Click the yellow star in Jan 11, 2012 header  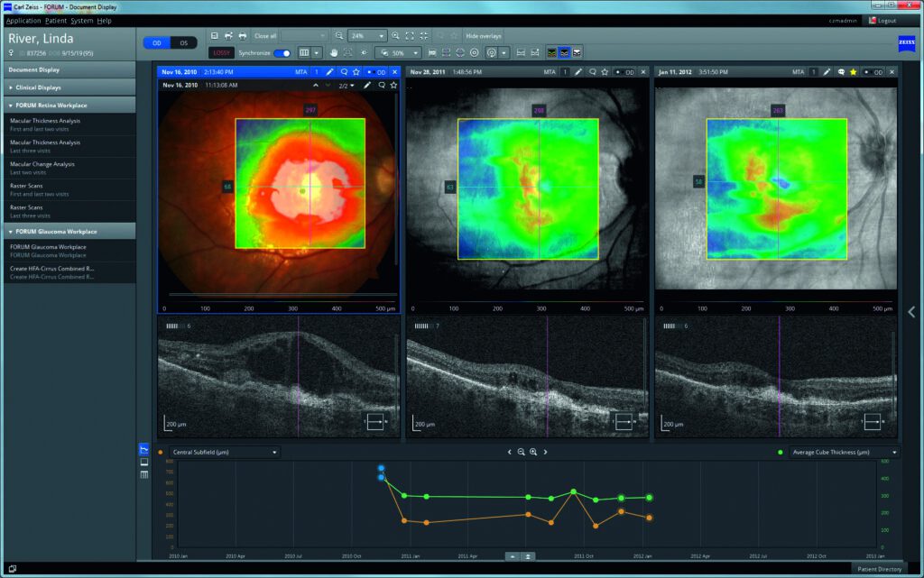853,72
